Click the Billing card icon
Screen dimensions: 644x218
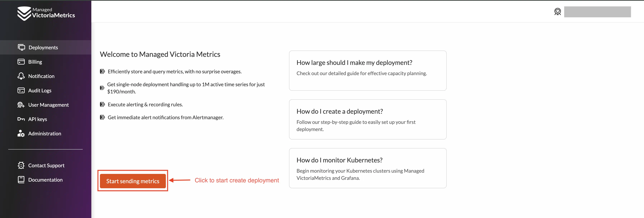(21, 61)
